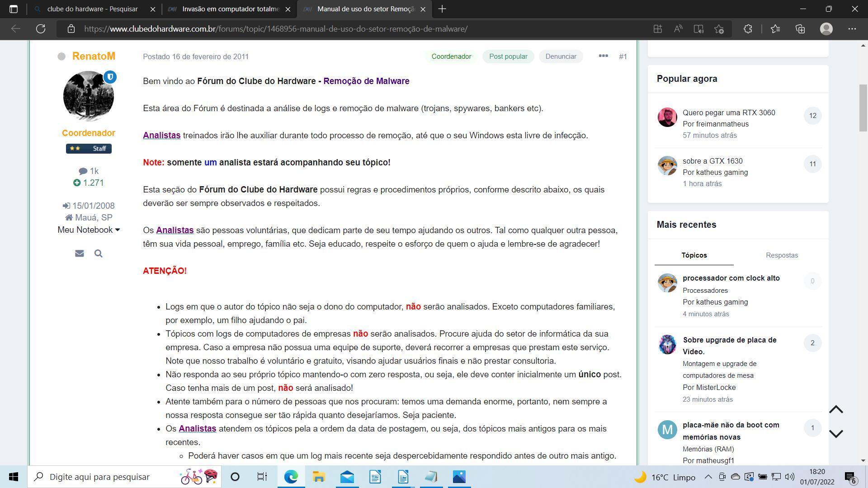868x488 pixels.
Task: Open the Collections icon
Action: (x=800, y=28)
